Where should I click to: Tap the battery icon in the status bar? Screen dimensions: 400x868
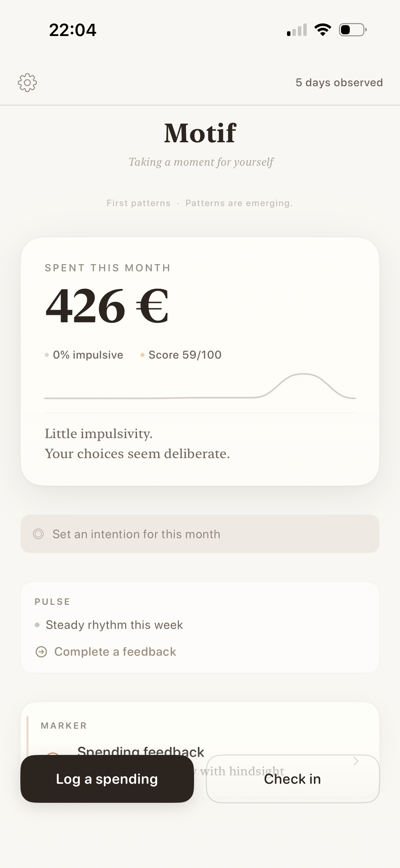pyautogui.click(x=351, y=30)
